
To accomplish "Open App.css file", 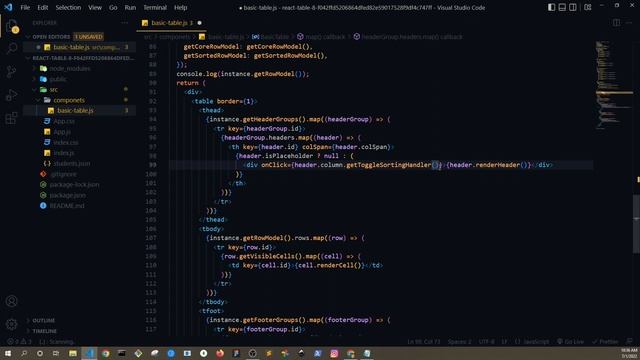I will 64,121.
